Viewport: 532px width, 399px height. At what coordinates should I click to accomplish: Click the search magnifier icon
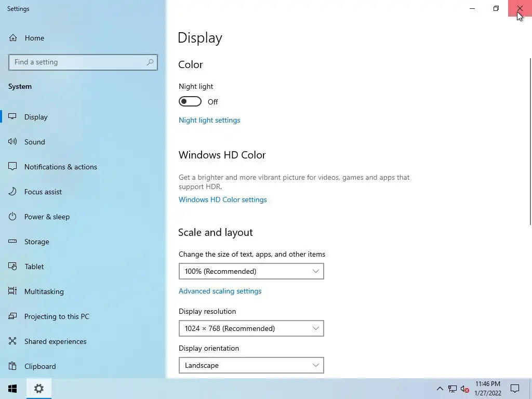pyautogui.click(x=150, y=62)
